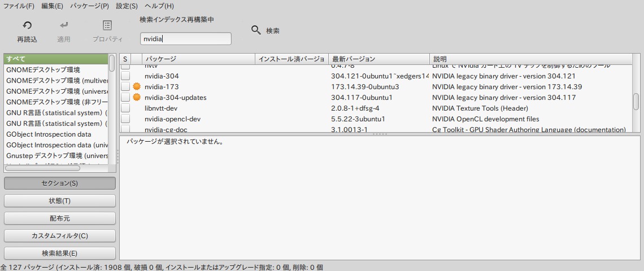Select the GObject Introspection data section

tap(56, 134)
